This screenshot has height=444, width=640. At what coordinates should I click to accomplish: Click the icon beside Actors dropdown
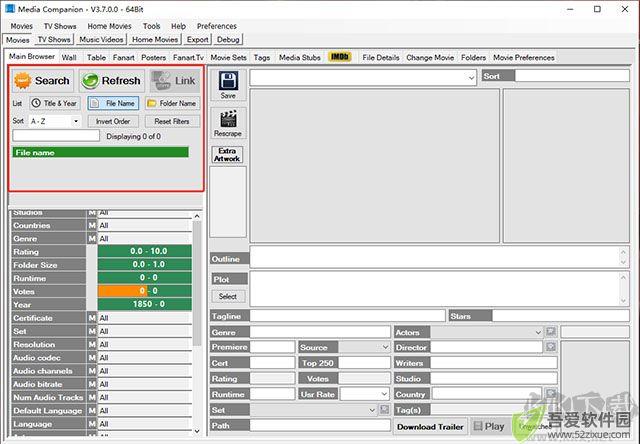(x=551, y=332)
